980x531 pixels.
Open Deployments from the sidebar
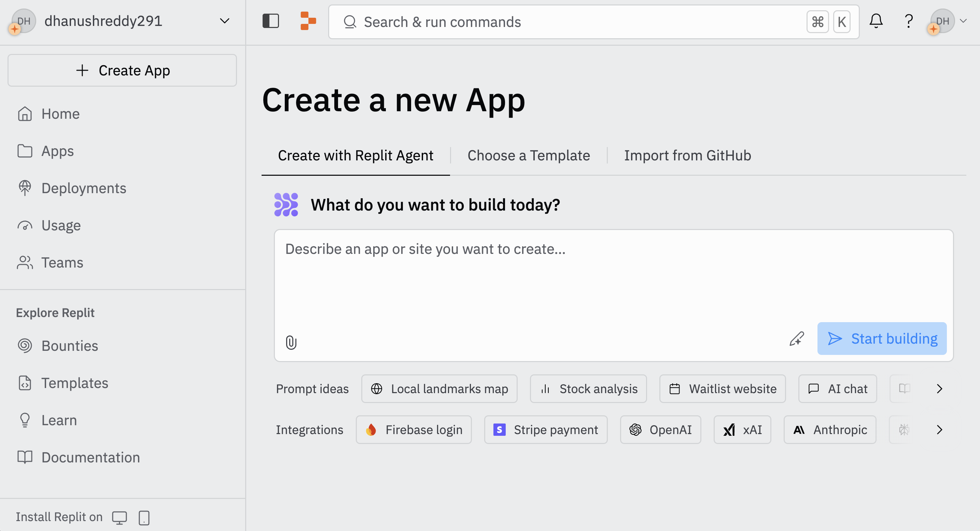[83, 188]
